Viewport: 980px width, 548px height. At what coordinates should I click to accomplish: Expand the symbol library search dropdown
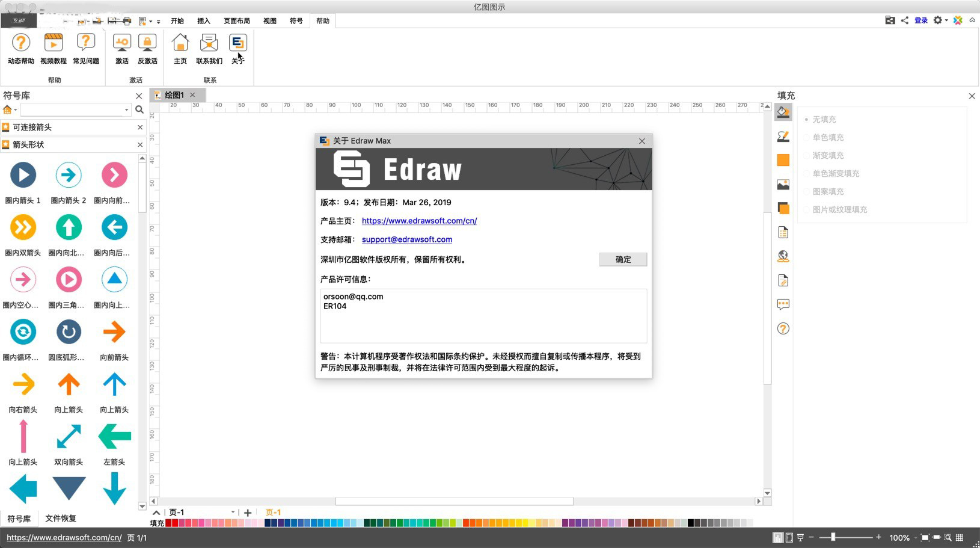126,109
